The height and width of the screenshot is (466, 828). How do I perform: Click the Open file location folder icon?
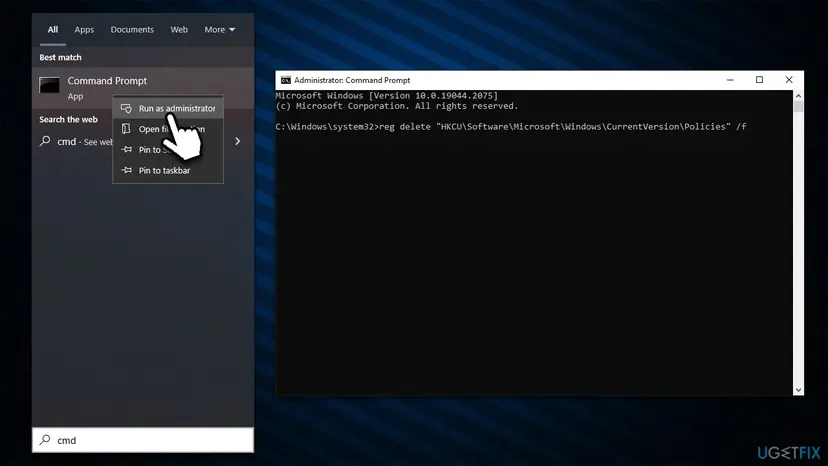[x=126, y=129]
